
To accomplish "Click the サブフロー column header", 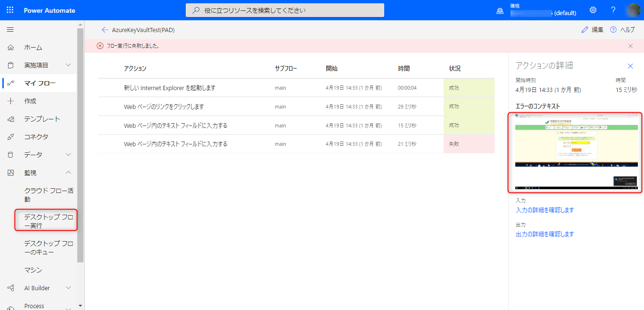I will (x=286, y=68).
